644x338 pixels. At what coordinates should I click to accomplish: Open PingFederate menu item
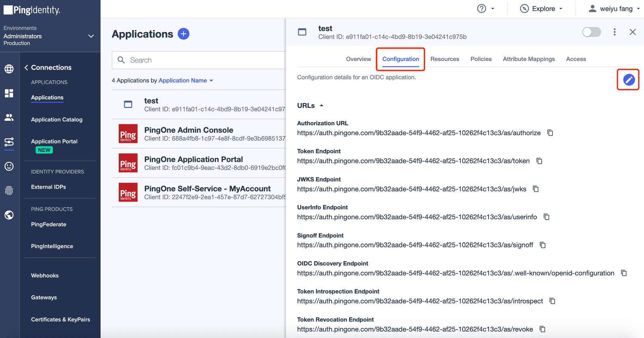49,225
